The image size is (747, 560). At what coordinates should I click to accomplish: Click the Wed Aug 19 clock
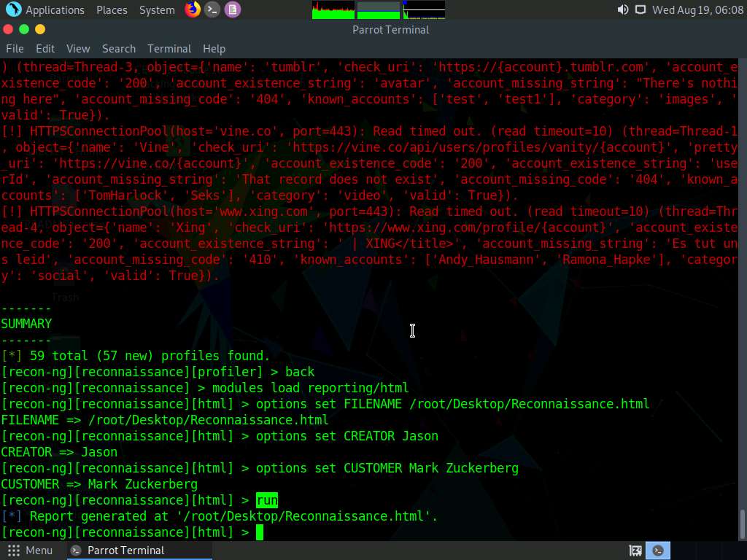697,10
